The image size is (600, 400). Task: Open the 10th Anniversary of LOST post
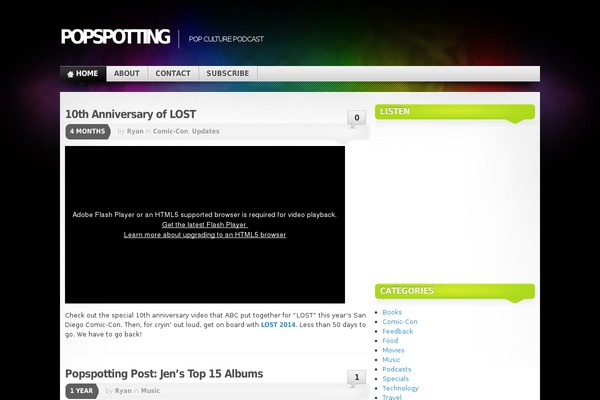130,114
